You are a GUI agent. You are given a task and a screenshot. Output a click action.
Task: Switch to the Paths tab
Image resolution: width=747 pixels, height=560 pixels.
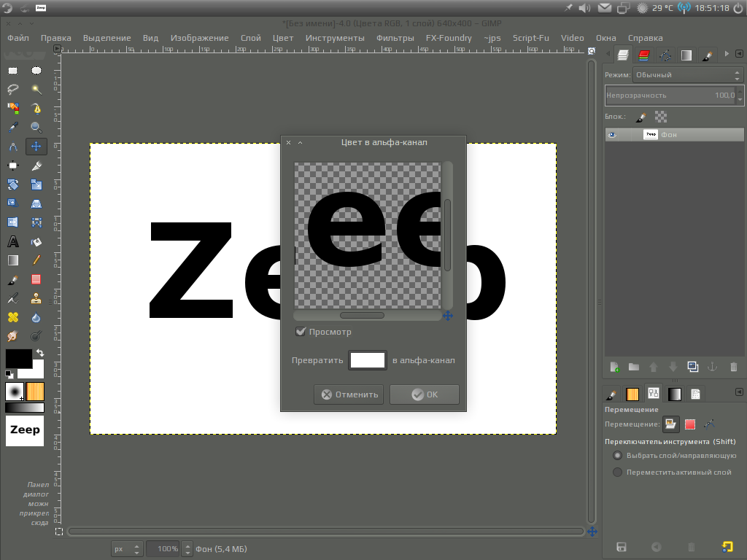(665, 55)
